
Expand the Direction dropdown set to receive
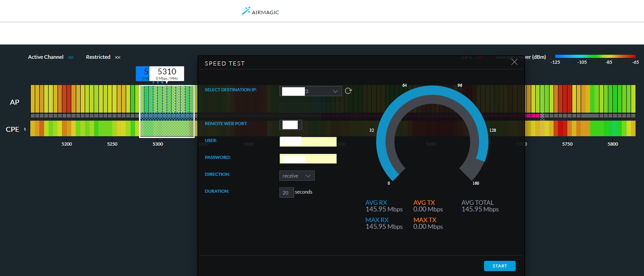coord(297,176)
